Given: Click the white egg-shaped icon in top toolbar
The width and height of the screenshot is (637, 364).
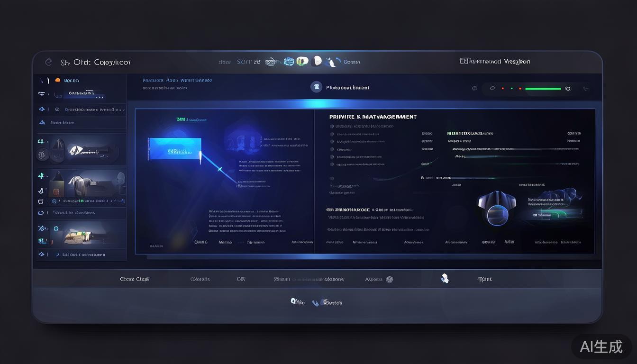Looking at the screenshot, I should pyautogui.click(x=317, y=61).
